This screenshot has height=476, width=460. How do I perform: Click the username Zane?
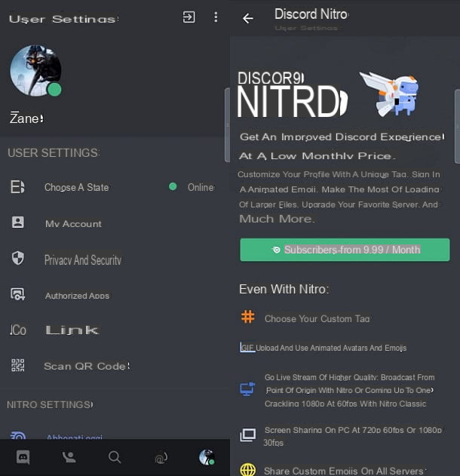(x=26, y=118)
